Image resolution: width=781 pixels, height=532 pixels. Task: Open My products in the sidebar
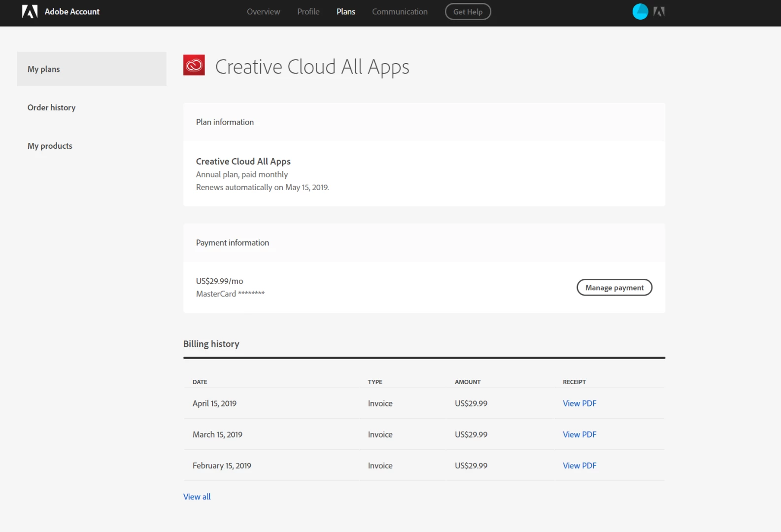[x=50, y=146]
